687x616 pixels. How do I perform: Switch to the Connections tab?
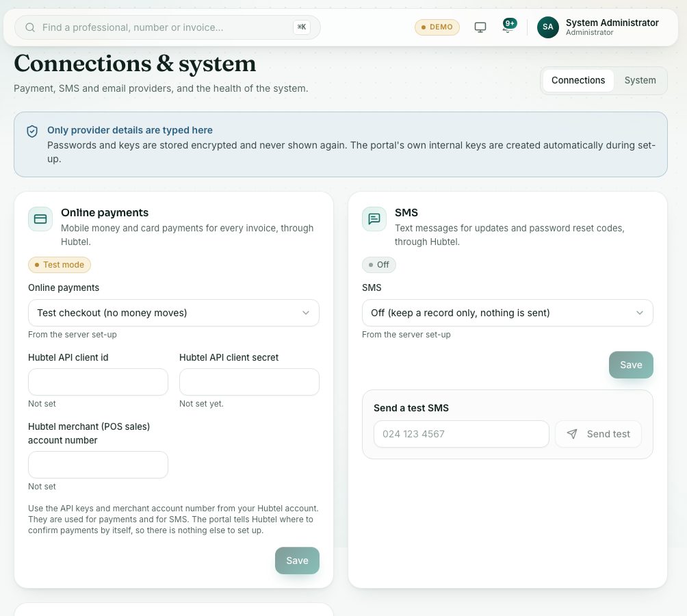pyautogui.click(x=578, y=81)
